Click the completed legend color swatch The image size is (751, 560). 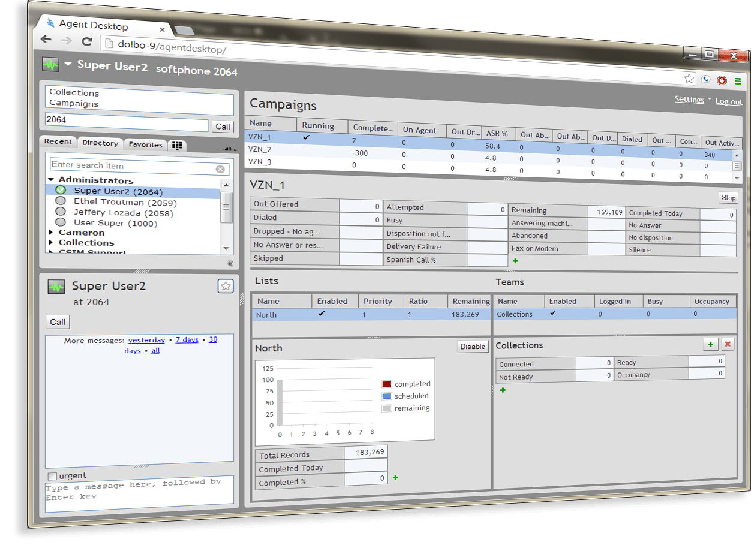coord(387,384)
